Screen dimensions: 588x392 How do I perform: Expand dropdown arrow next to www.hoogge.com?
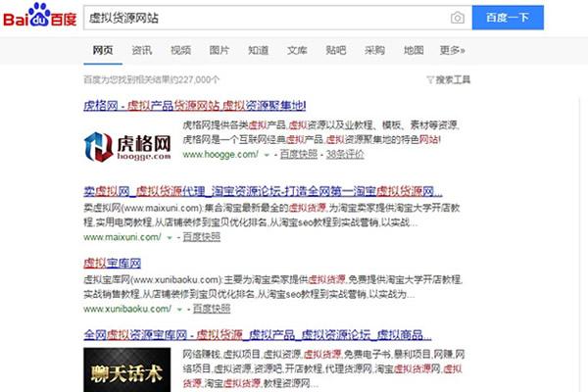[x=267, y=155]
